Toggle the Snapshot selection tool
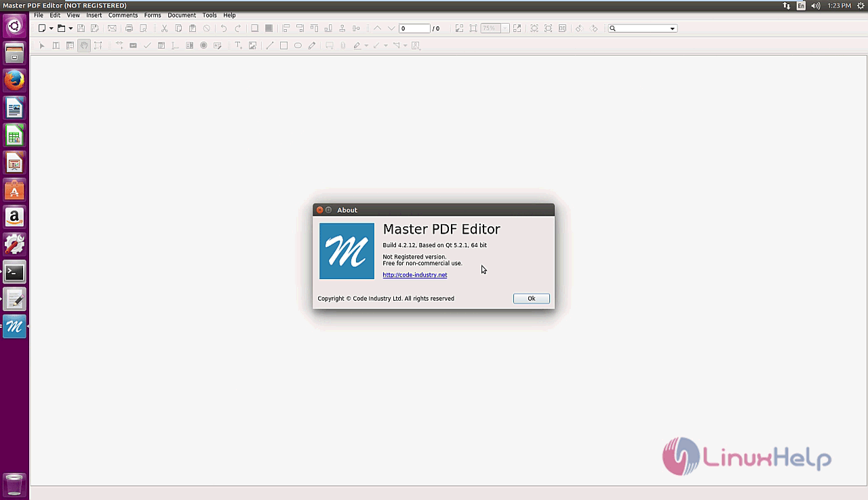The height and width of the screenshot is (500, 868). coord(98,45)
